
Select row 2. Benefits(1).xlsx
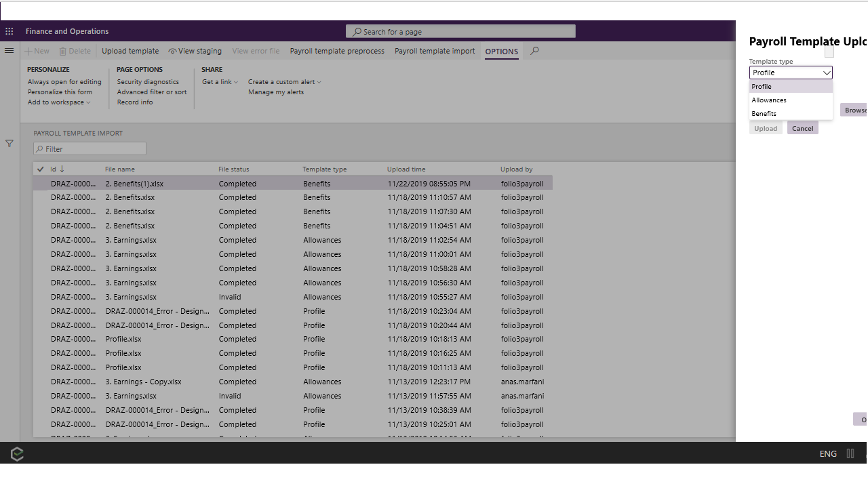tap(293, 184)
